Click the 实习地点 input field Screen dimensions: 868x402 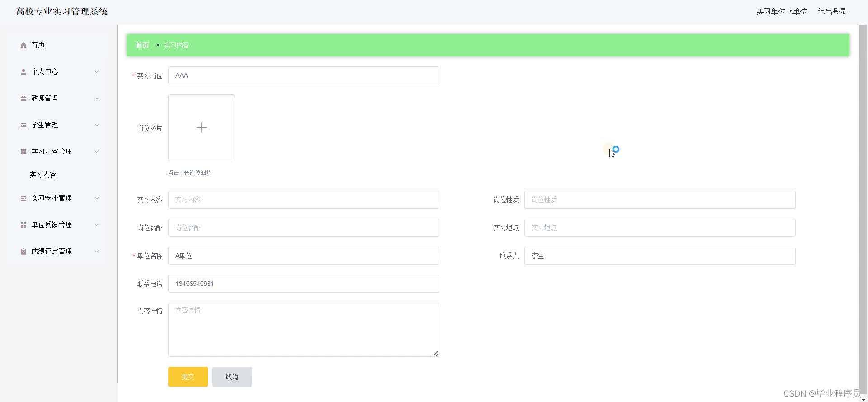(660, 228)
